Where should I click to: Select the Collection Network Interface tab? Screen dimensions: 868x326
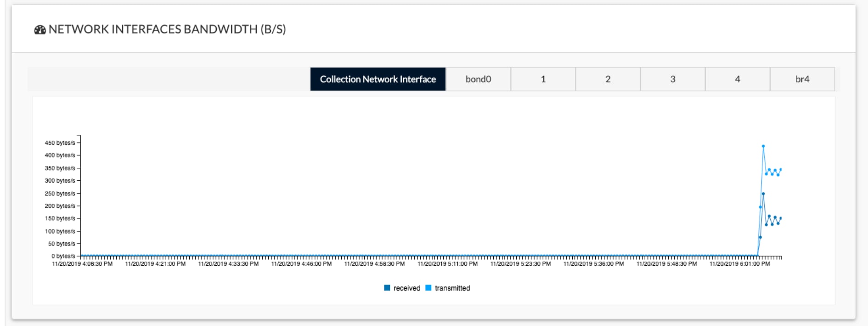[378, 79]
